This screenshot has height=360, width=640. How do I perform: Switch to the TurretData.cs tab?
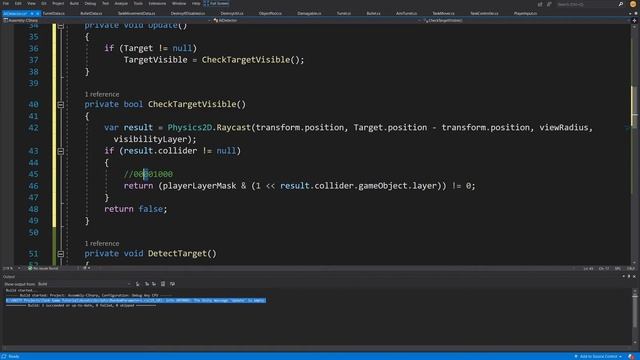[53, 13]
